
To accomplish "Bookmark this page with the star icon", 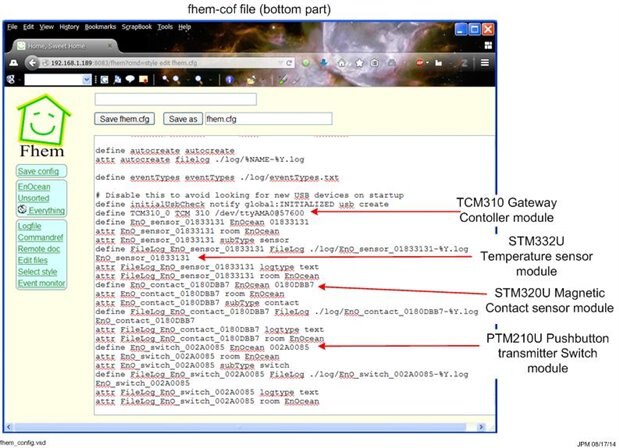I will [359, 63].
